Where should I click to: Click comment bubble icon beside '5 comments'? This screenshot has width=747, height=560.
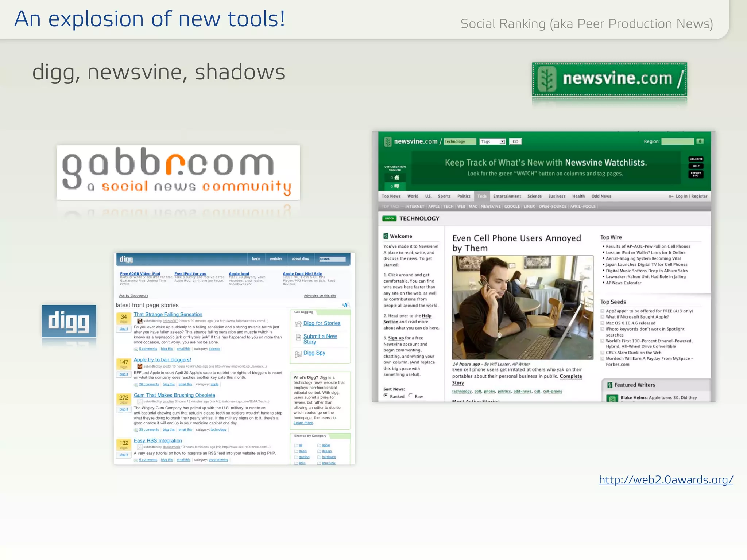[136, 349]
